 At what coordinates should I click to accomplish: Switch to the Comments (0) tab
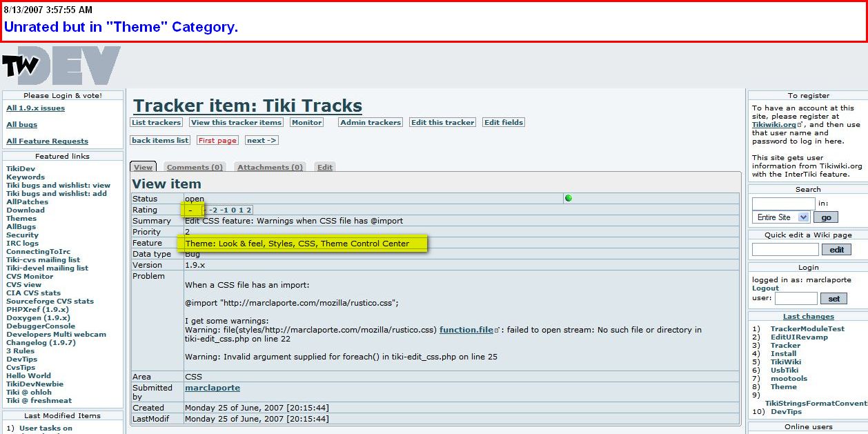(195, 167)
